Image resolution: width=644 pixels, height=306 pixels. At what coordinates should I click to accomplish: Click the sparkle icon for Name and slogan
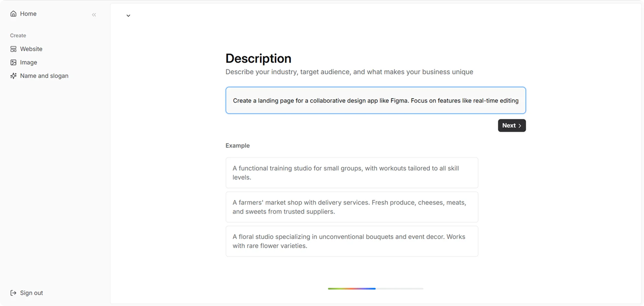13,76
